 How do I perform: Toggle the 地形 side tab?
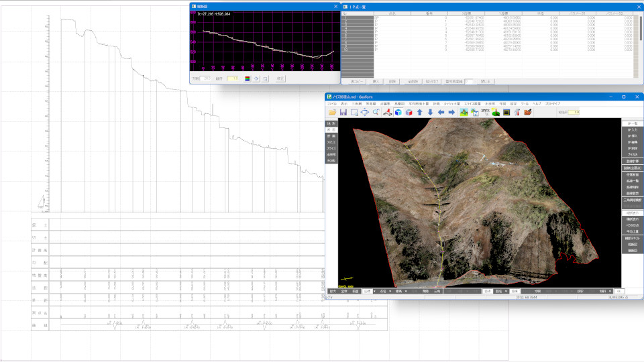point(331,124)
